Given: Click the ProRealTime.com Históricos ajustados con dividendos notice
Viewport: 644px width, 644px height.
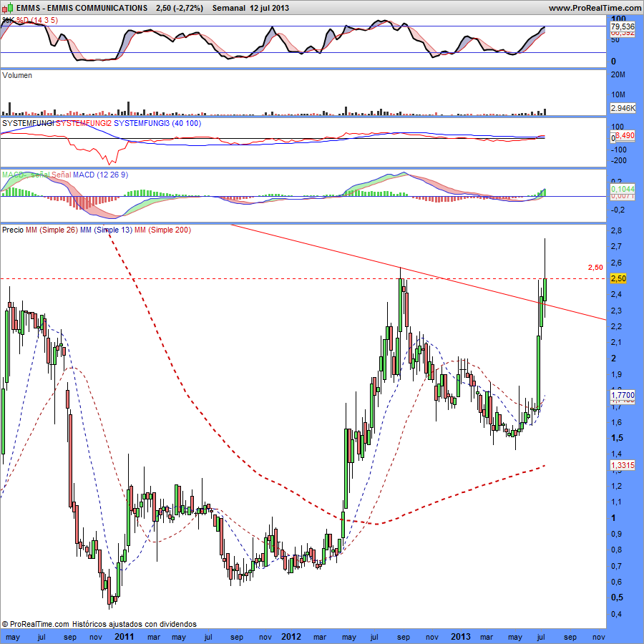Looking at the screenshot, I should [99, 624].
